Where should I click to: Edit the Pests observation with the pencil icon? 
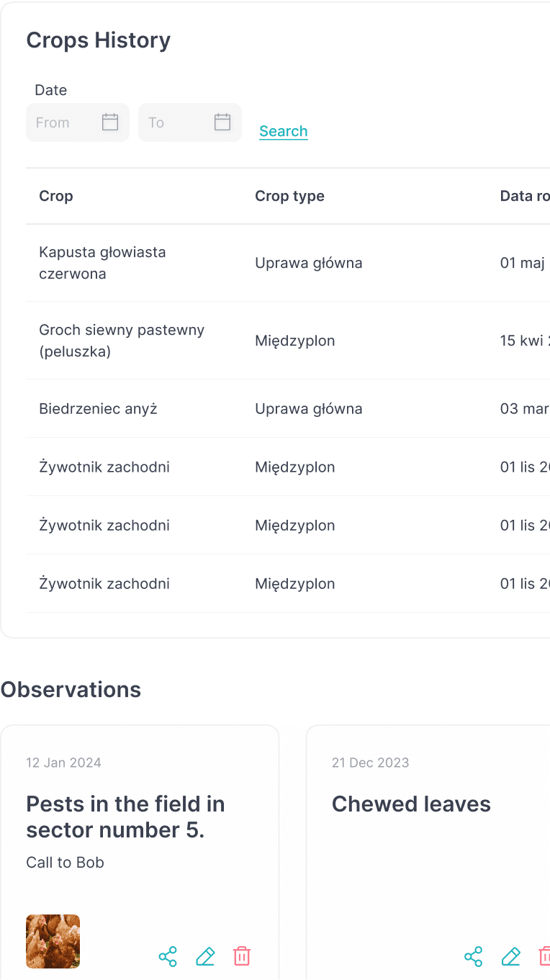click(205, 956)
